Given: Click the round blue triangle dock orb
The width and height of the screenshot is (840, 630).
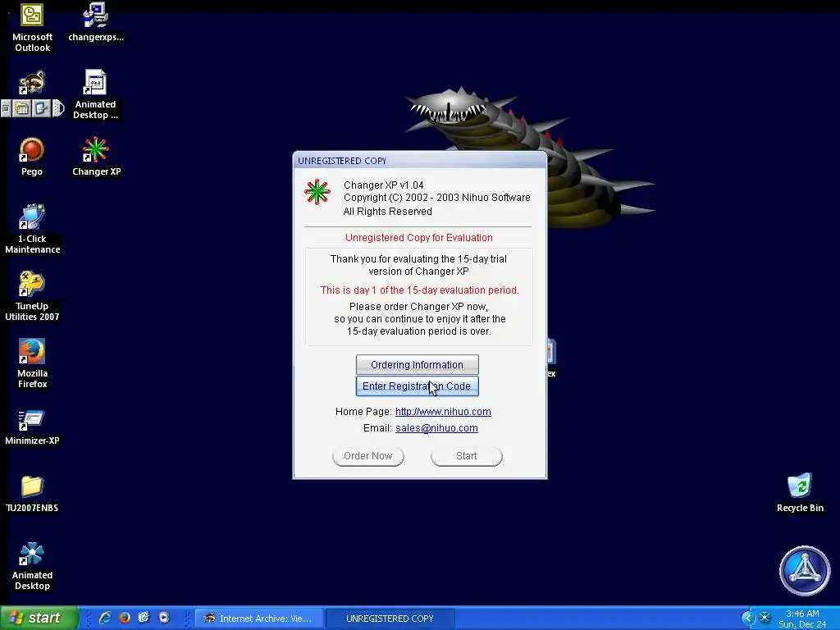Looking at the screenshot, I should (805, 571).
